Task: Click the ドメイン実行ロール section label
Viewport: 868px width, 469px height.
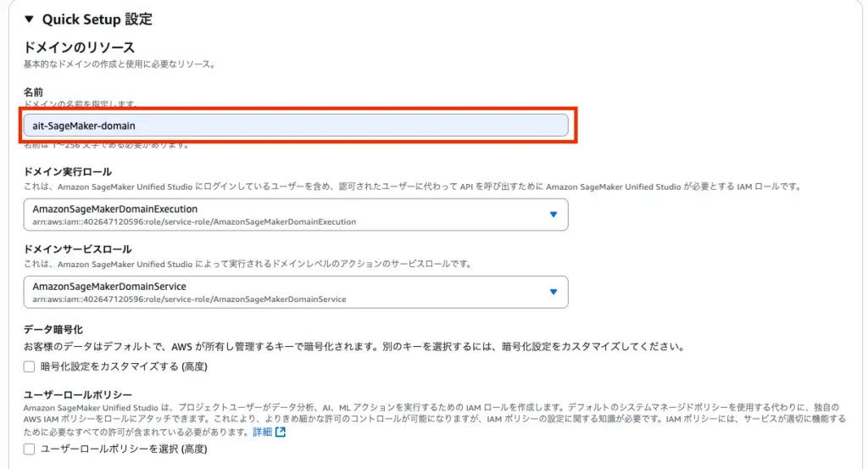Action: 67,172
